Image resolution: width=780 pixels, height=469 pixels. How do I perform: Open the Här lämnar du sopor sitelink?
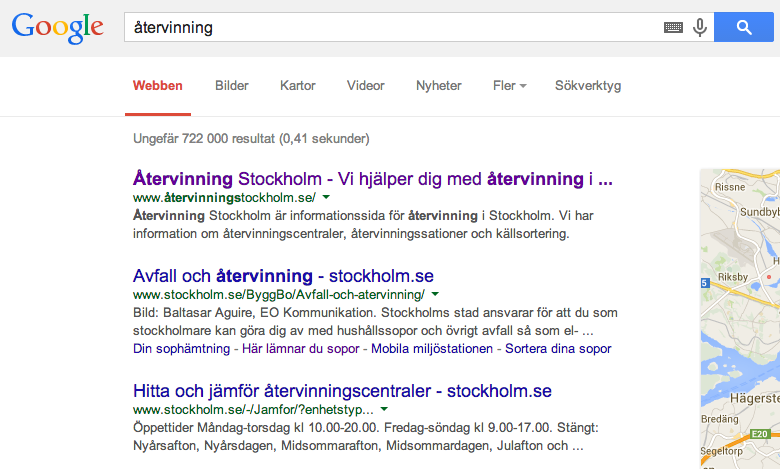pos(300,349)
